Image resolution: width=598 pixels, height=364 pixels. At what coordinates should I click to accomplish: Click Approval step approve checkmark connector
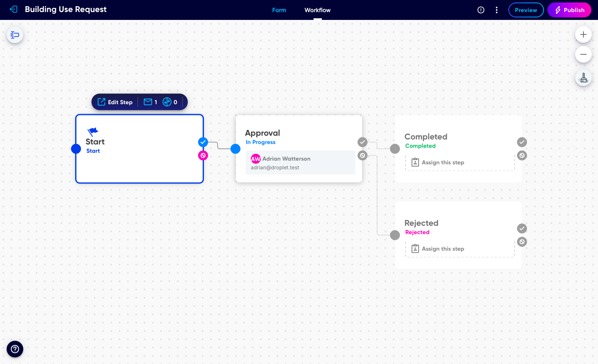pyautogui.click(x=363, y=142)
